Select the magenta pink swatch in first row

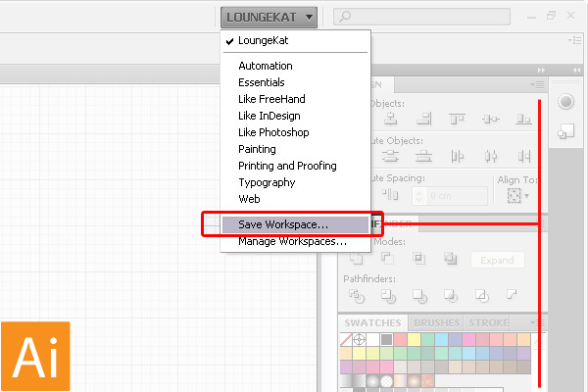(x=468, y=339)
